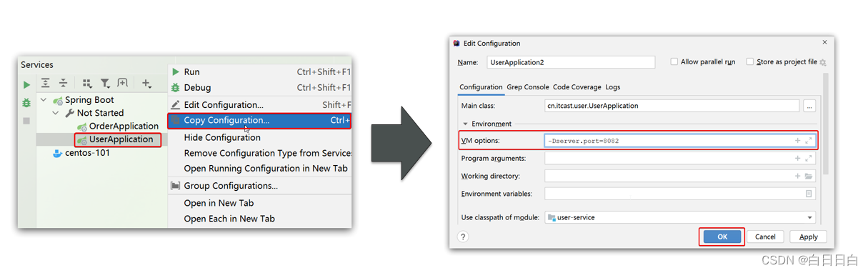Close the Edit Configuration dialog

824,43
